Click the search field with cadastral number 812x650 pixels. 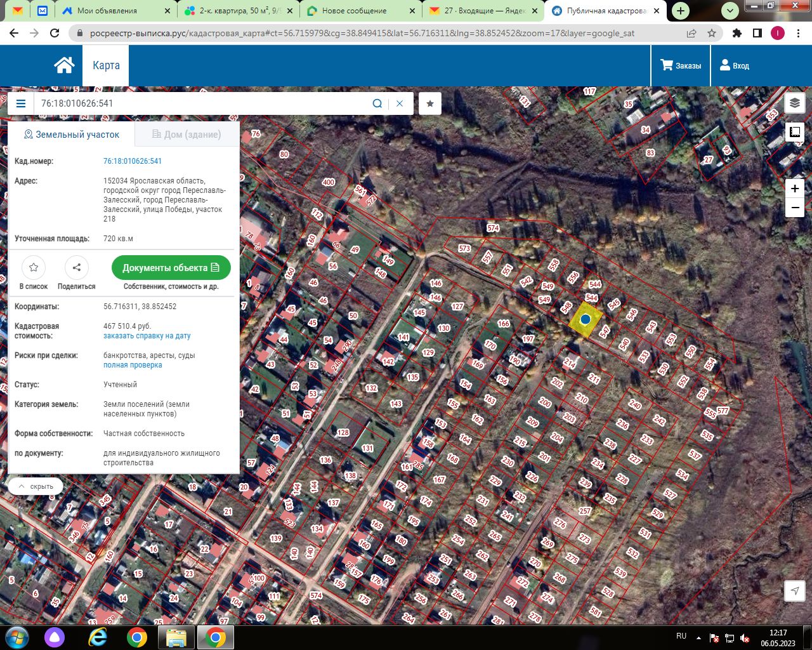[203, 103]
